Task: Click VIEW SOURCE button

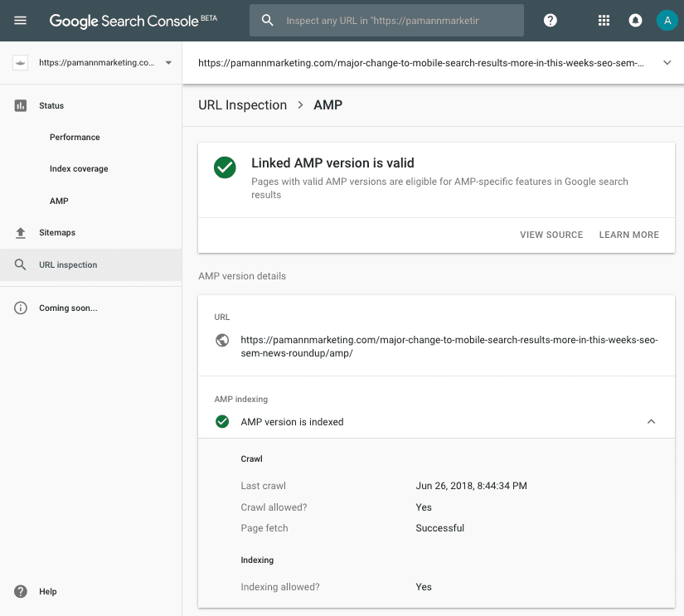Action: pyautogui.click(x=551, y=235)
